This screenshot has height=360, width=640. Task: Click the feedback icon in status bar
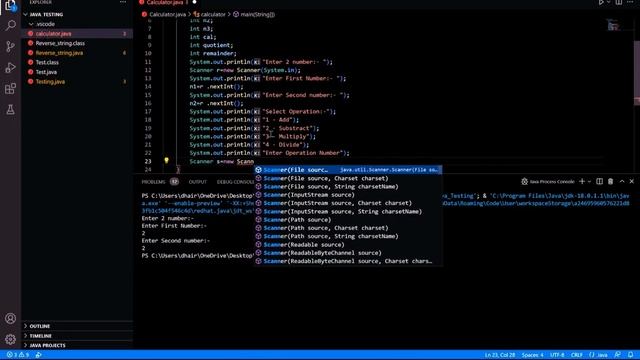618,355
